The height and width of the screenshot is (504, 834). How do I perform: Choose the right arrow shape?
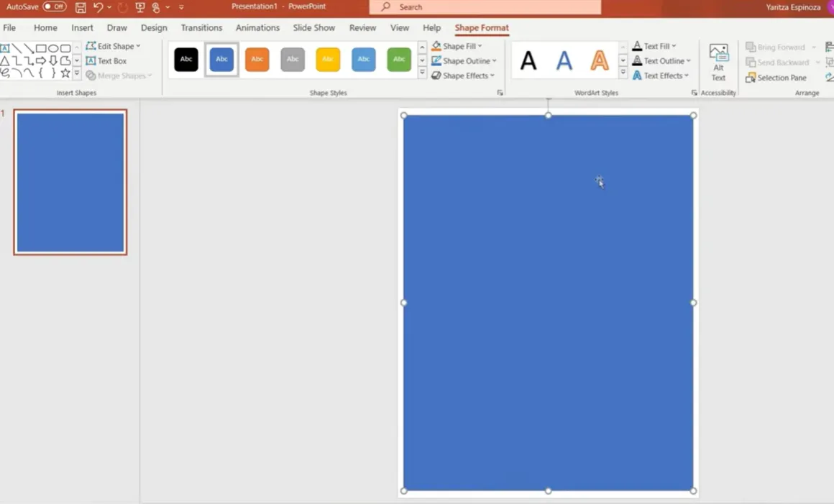(x=41, y=61)
